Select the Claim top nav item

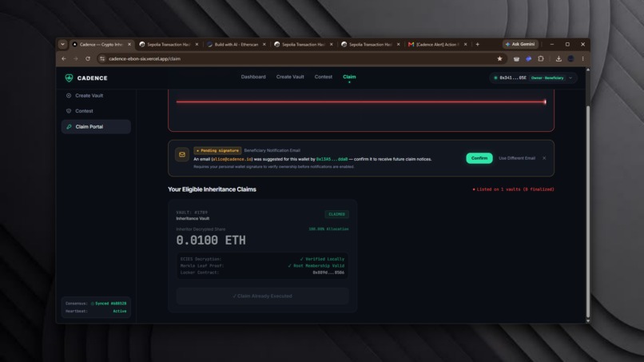(x=349, y=77)
